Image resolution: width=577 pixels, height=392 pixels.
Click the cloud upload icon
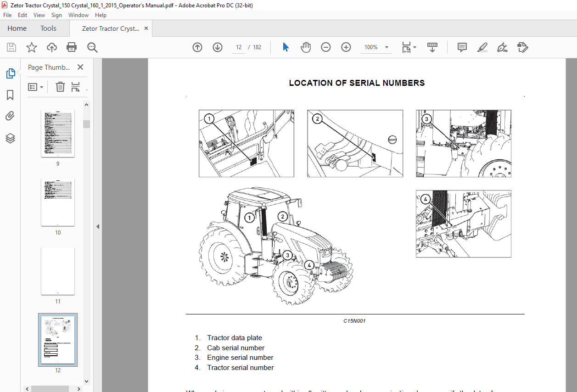click(52, 47)
